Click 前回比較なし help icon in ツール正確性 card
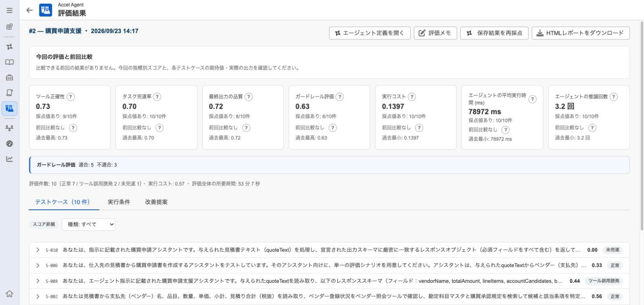The width and height of the screenshot is (644, 305). click(x=73, y=128)
